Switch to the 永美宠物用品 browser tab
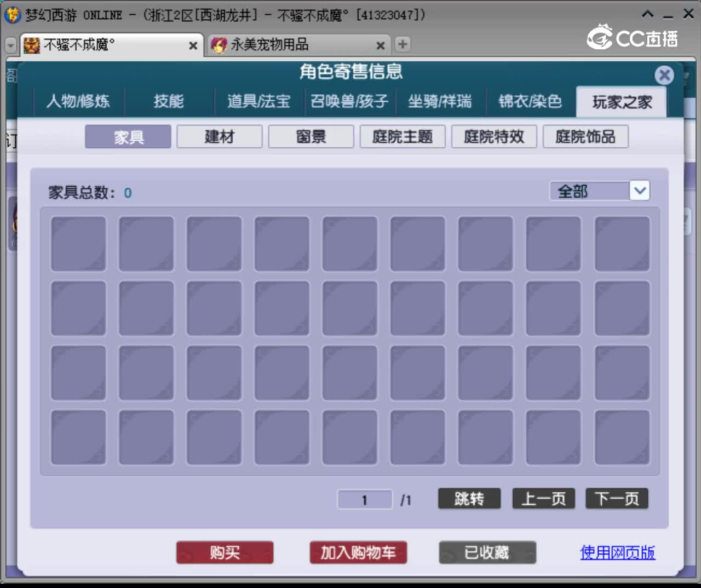 click(x=298, y=45)
